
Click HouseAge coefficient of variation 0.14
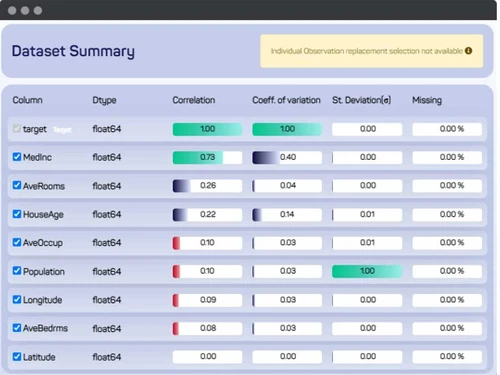(287, 214)
